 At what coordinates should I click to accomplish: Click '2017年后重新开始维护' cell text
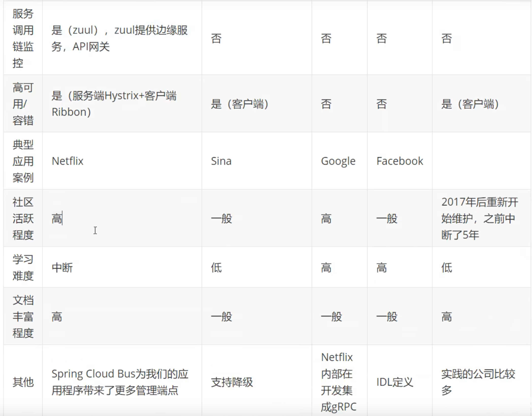tap(479, 218)
